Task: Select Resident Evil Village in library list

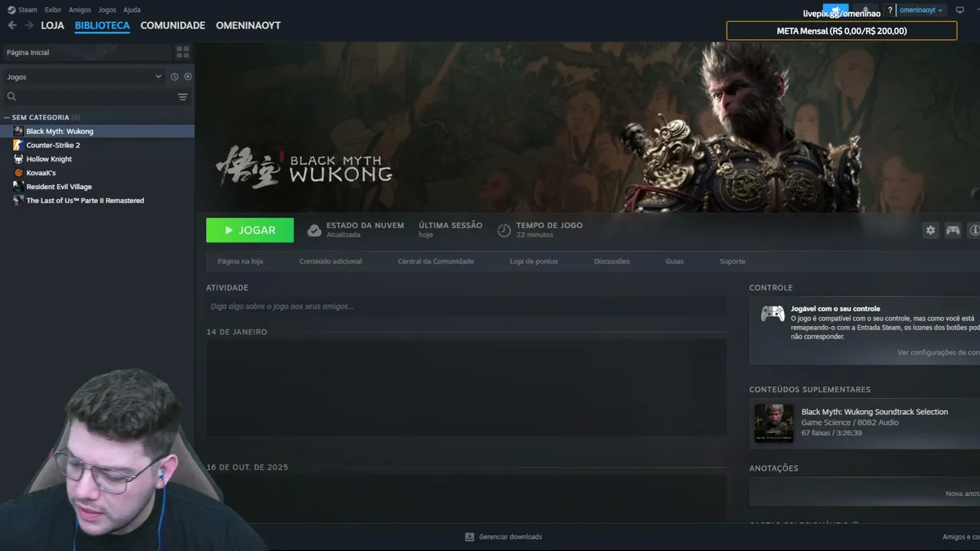Action: pos(97,187)
